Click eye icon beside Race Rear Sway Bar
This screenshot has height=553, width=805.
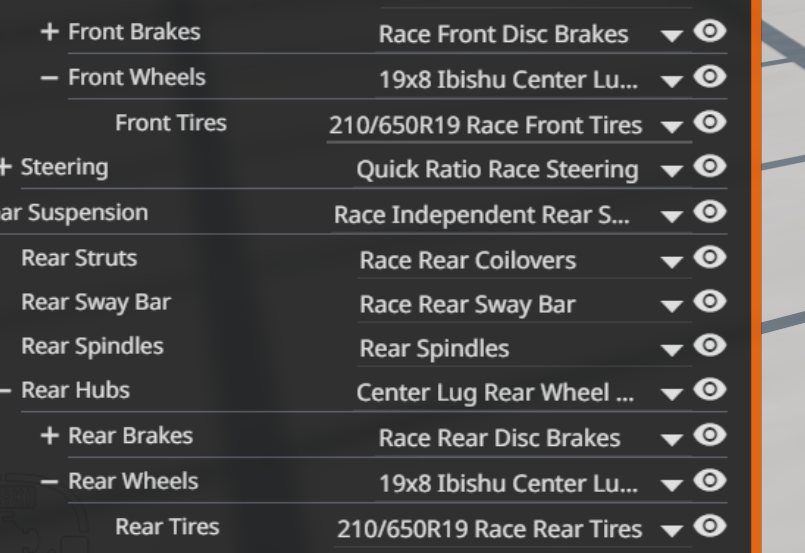[710, 301]
